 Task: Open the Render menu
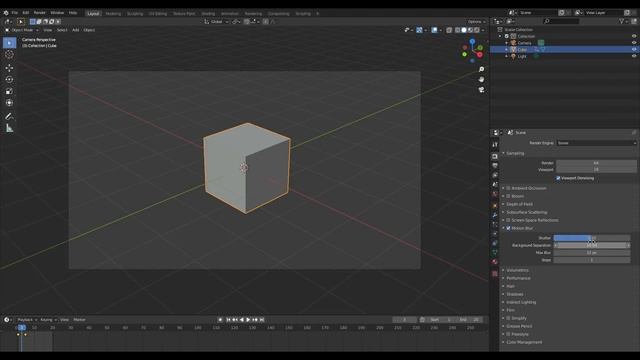[40, 13]
